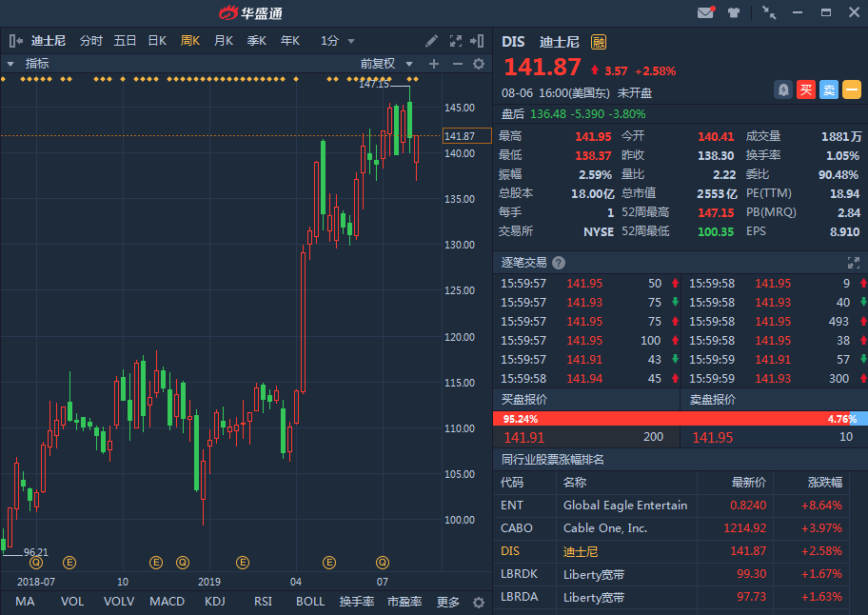Click the 141.87 current price label on axis
This screenshot has width=868, height=615.
coord(466,135)
